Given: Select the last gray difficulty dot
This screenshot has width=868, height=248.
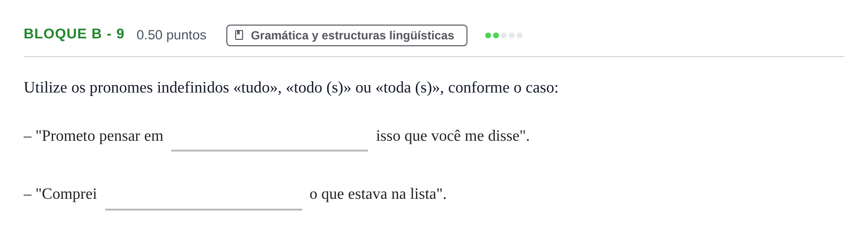Looking at the screenshot, I should pyautogui.click(x=520, y=35).
